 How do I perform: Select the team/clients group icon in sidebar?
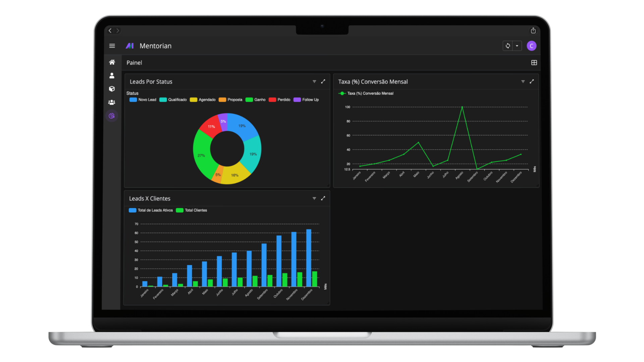click(112, 102)
